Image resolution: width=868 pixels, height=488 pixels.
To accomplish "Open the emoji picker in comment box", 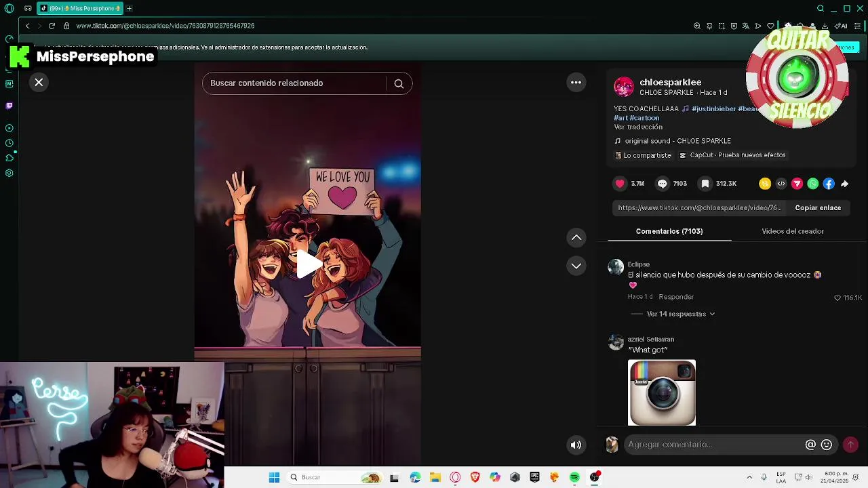I will [826, 445].
